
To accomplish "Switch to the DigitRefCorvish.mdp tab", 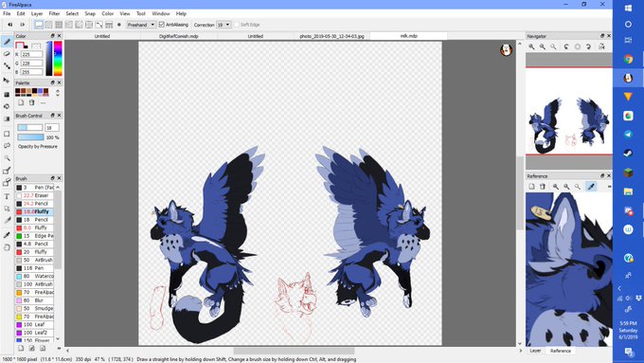I will pos(179,36).
